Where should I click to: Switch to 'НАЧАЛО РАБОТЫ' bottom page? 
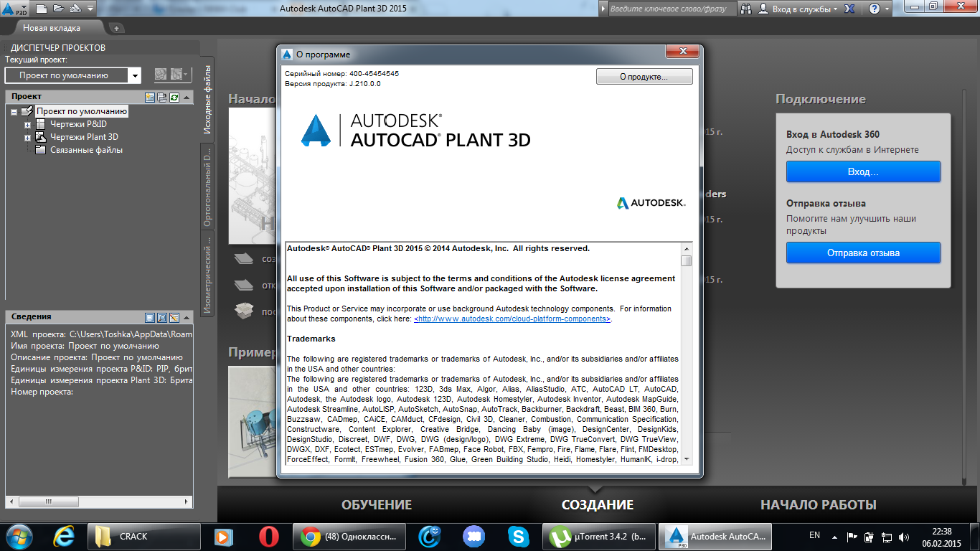pyautogui.click(x=819, y=505)
